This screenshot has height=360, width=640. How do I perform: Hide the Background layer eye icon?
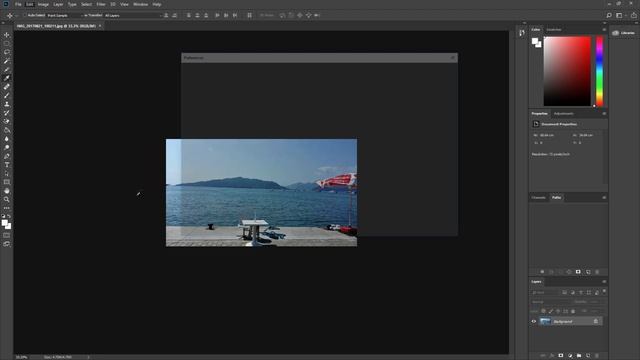pyautogui.click(x=533, y=322)
